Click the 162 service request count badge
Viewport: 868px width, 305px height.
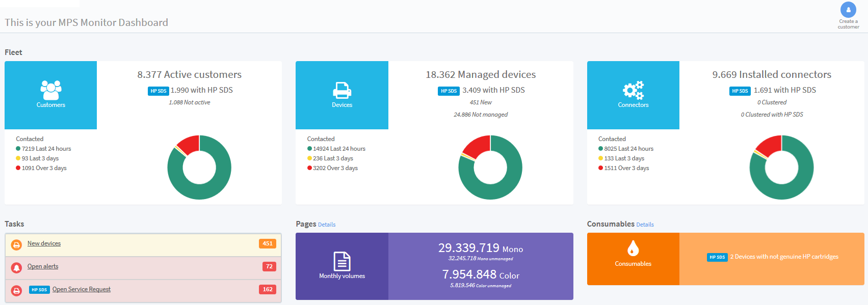[268, 289]
